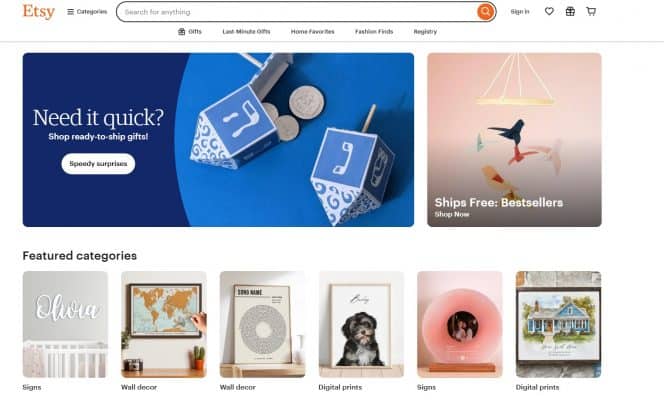Open Last-Minute Gifts nav item
Image resolution: width=664 pixels, height=400 pixels.
click(x=246, y=31)
